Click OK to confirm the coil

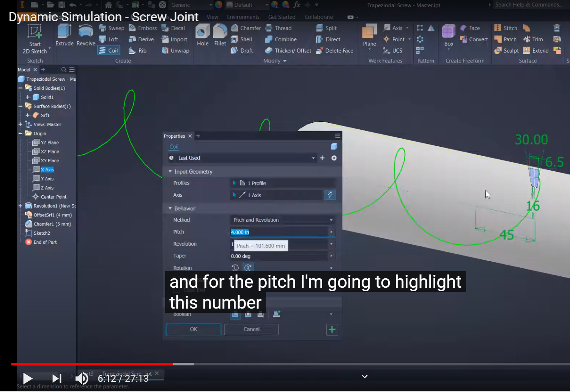(x=193, y=329)
